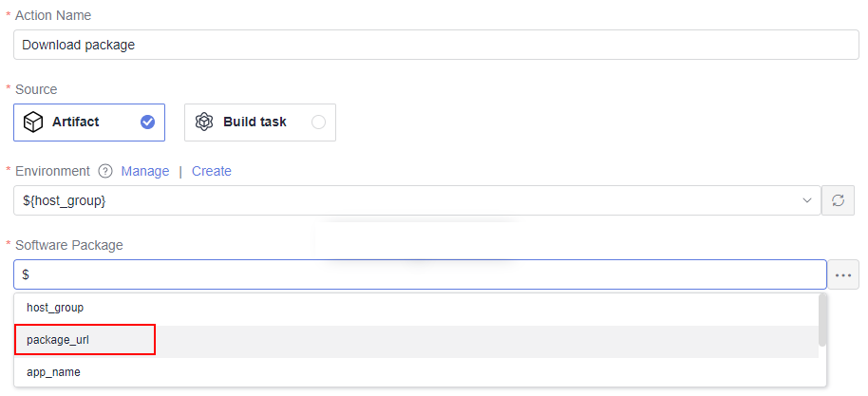Click the Build task gear icon
This screenshot has height=396, width=868.
(x=204, y=122)
